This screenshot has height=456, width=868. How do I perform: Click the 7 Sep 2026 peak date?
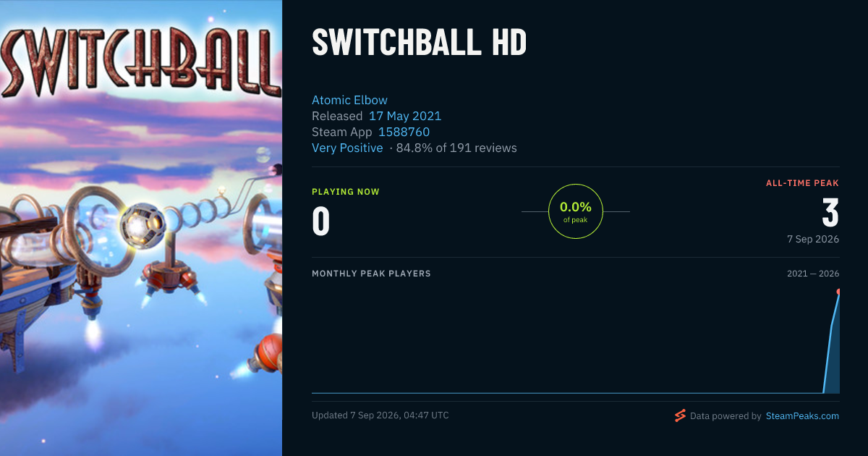813,239
